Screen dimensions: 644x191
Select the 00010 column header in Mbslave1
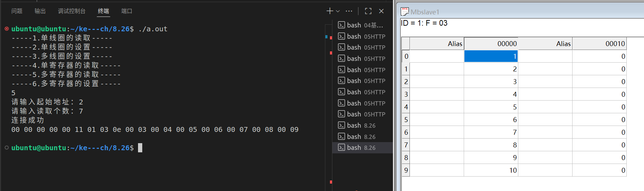tap(599, 44)
